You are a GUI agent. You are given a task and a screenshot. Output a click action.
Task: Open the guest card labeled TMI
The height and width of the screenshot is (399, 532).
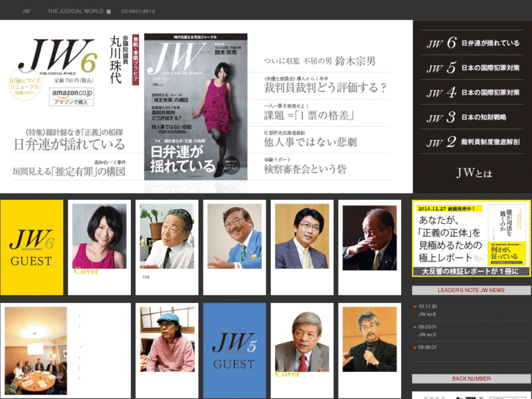point(167,247)
